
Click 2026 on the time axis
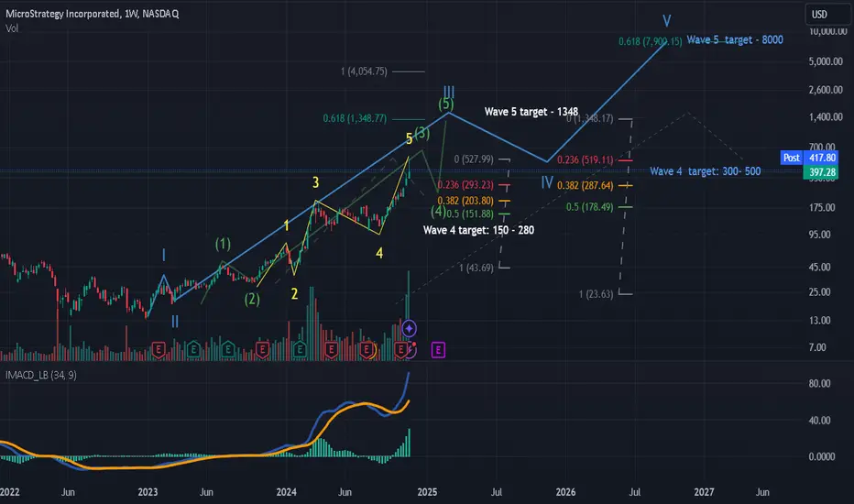coord(565,492)
